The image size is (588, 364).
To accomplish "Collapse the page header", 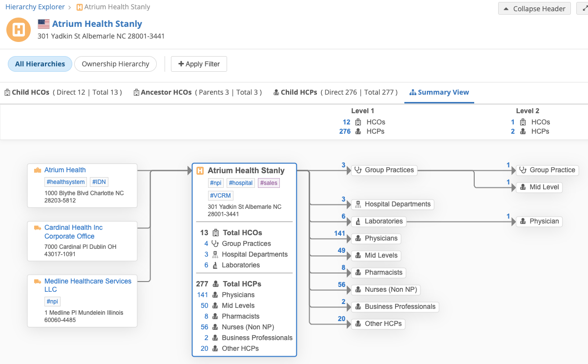I will (x=534, y=9).
